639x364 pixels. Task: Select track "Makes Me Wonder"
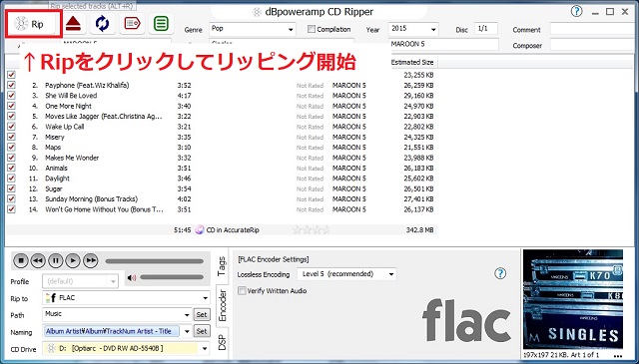pos(72,158)
